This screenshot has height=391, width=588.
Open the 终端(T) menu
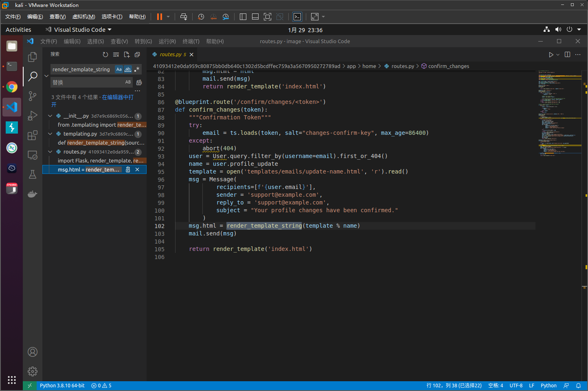coord(191,42)
